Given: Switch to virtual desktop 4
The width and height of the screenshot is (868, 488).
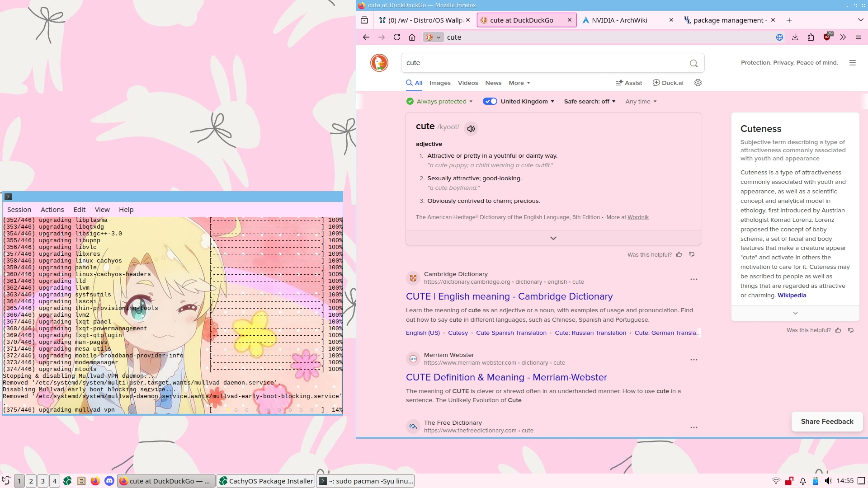Looking at the screenshot, I should pyautogui.click(x=55, y=481).
